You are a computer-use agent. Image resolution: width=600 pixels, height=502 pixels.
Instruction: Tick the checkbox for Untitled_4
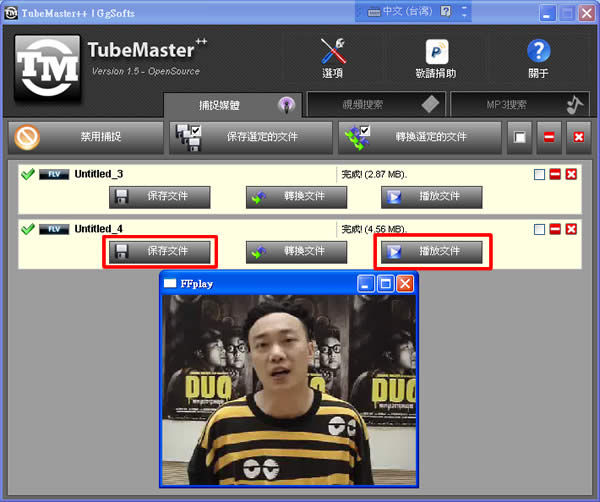coord(539,230)
